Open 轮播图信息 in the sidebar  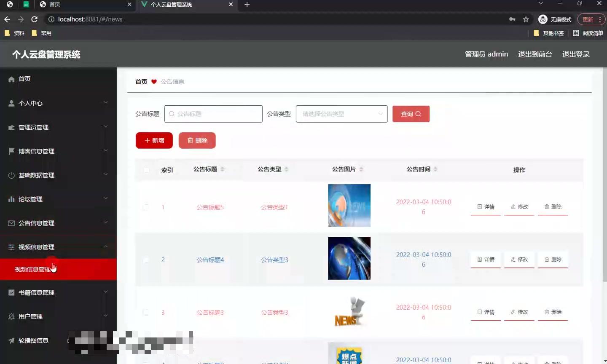[x=58, y=340]
